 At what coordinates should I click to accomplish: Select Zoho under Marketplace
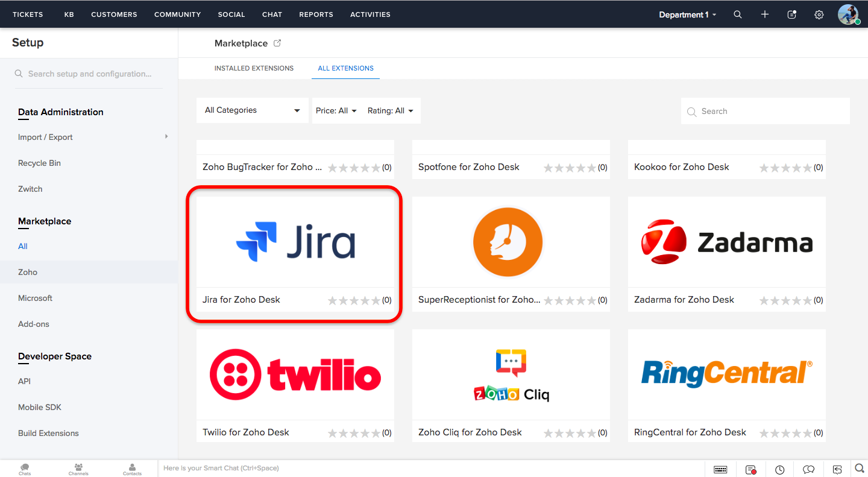(x=28, y=272)
